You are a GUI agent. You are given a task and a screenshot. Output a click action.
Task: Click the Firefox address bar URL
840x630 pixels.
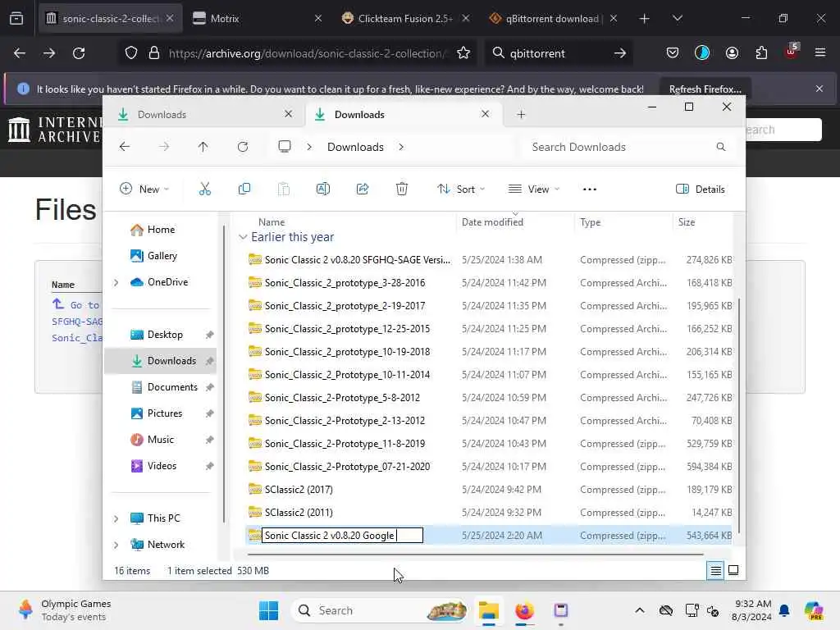(307, 53)
